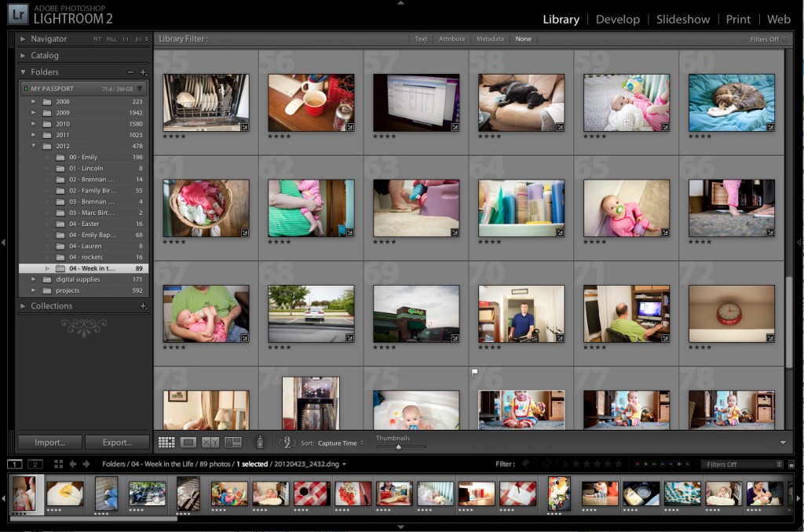Click the Import button
Viewport: 804px width, 532px height.
coord(49,442)
